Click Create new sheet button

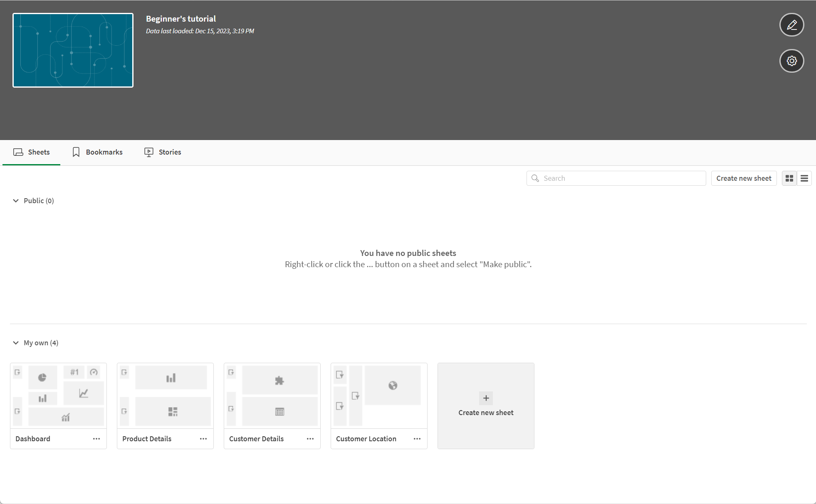click(744, 179)
